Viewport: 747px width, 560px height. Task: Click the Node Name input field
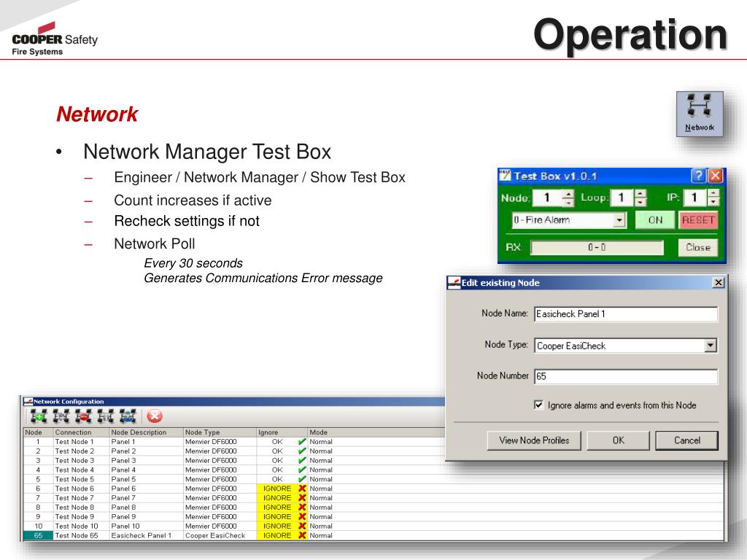[626, 314]
